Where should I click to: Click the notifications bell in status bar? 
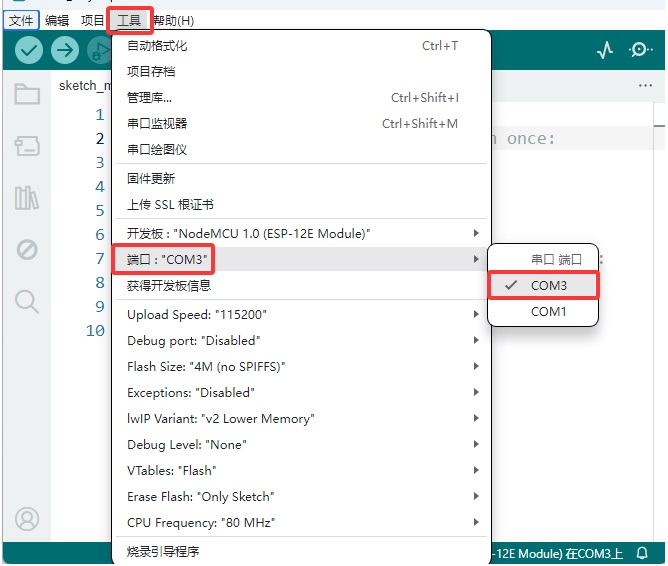[x=642, y=553]
